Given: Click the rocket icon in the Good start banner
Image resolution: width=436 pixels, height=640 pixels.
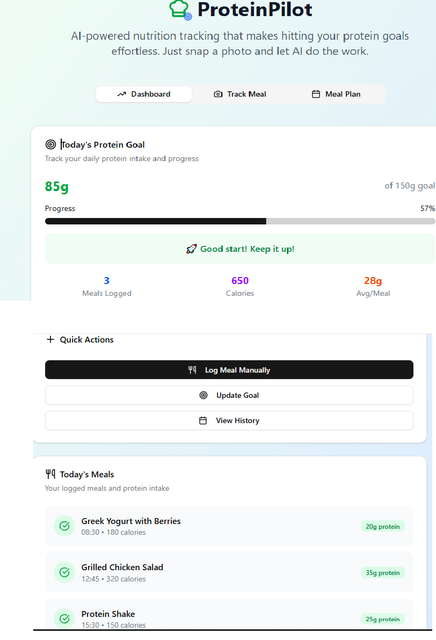Looking at the screenshot, I should (x=191, y=249).
